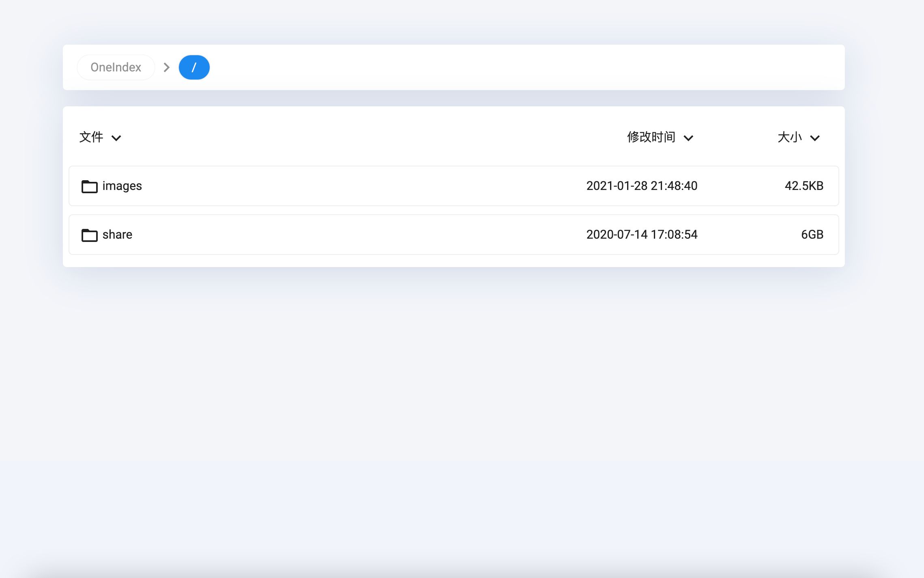Open the images folder name
The image size is (924, 578).
pyautogui.click(x=122, y=186)
